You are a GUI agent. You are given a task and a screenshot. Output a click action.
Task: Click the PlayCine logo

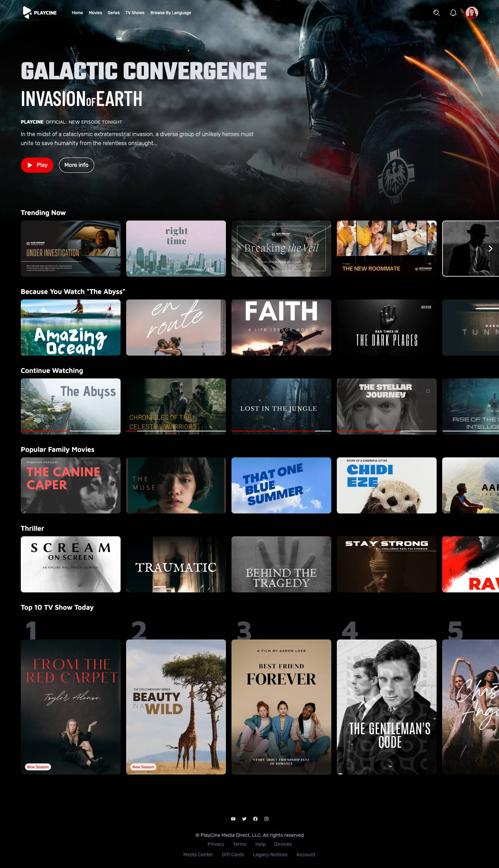[40, 13]
